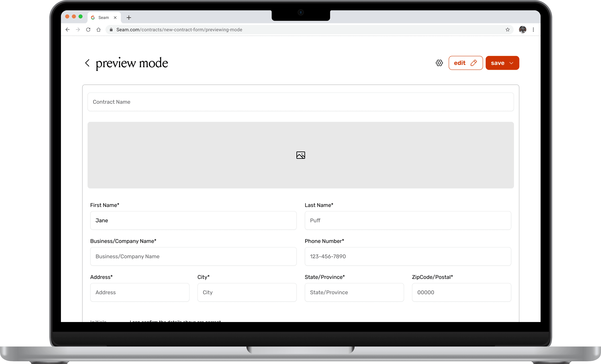Click the back chevron beside preview mode
The width and height of the screenshot is (601, 364).
coord(87,63)
